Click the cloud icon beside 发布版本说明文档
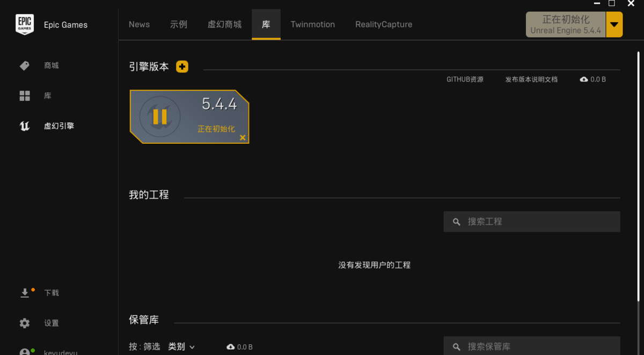Image resolution: width=644 pixels, height=355 pixels. click(x=584, y=79)
